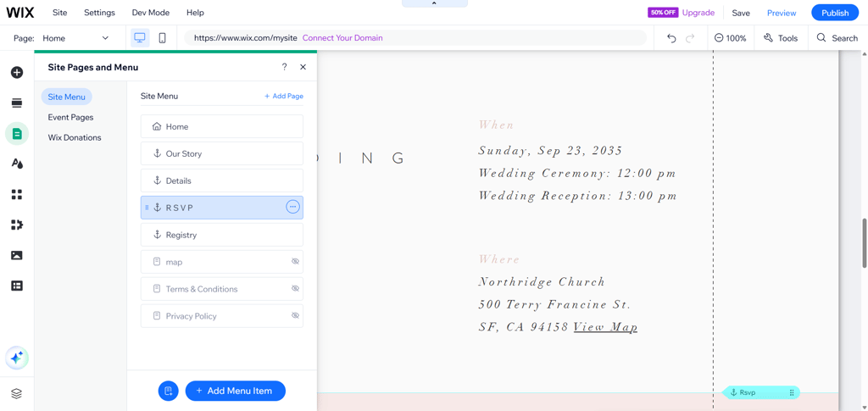Viewport: 868px width, 411px height.
Task: Select the Wix Donations tab
Action: coord(75,138)
